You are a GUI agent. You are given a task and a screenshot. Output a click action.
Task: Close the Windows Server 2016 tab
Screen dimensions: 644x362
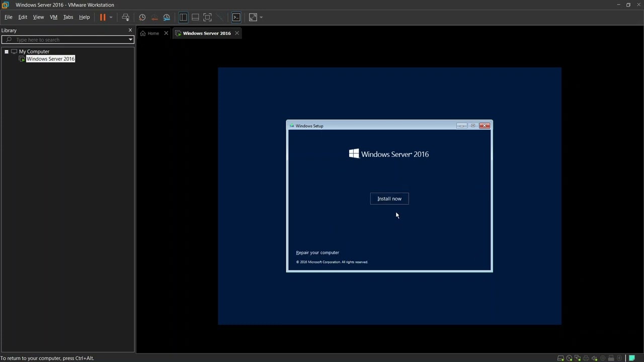pos(237,33)
